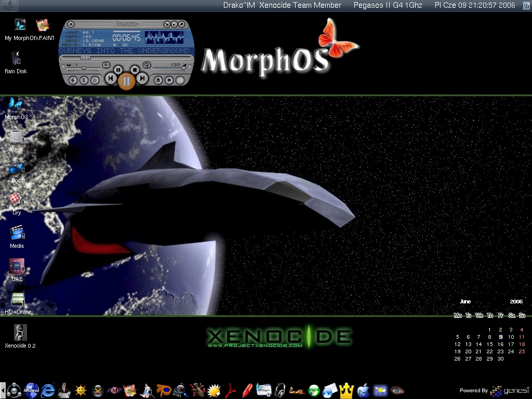This screenshot has height=399, width=532.
Task: Open the man-reading-newspaper dock icon
Action: (x=64, y=391)
